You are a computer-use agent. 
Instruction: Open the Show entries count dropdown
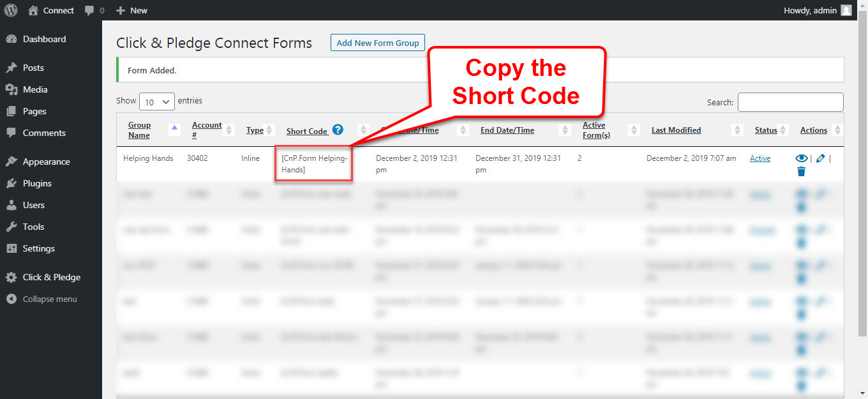[157, 102]
